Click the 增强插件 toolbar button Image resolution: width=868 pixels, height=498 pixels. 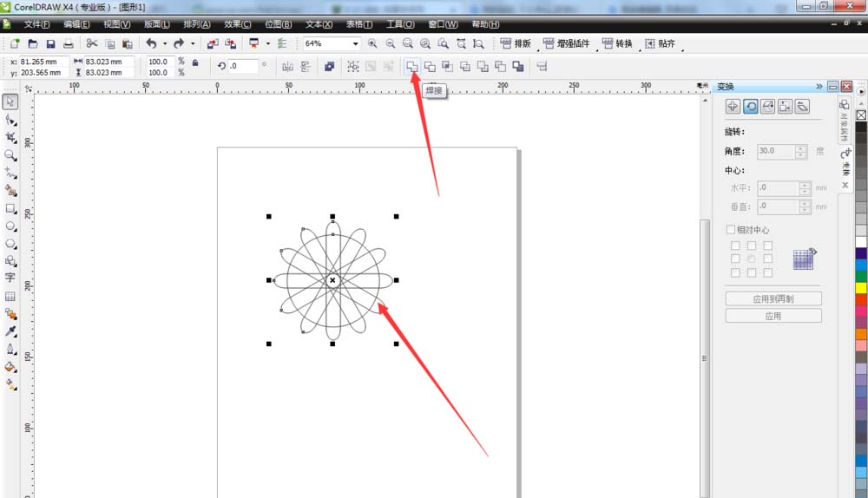[566, 43]
